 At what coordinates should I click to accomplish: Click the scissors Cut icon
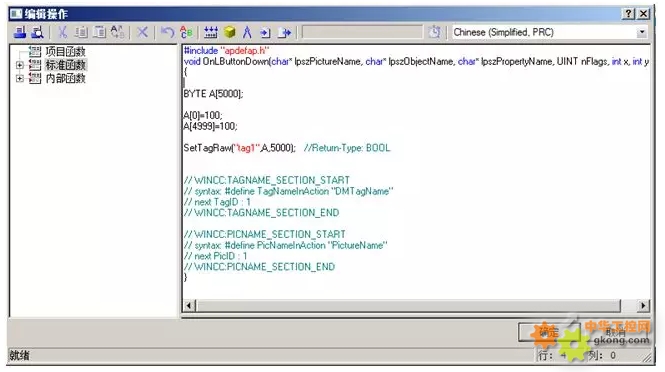tap(62, 32)
